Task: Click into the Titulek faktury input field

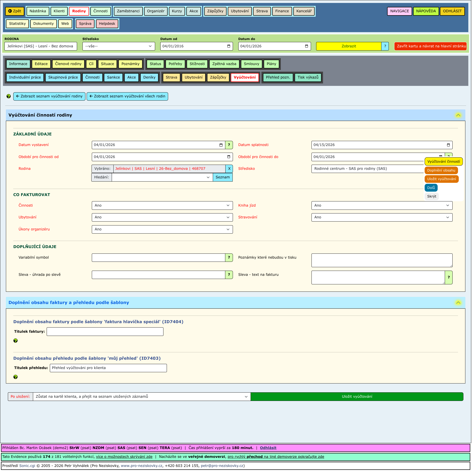Action: click(x=105, y=332)
